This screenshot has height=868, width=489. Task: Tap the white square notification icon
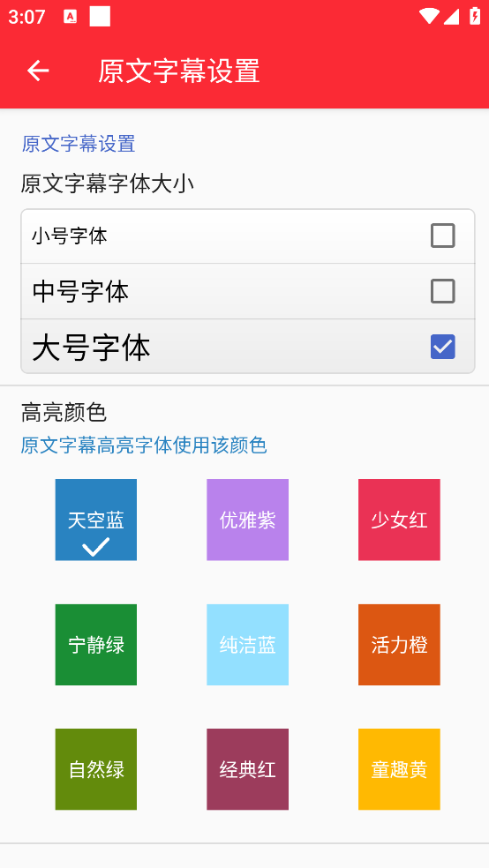pos(100,17)
